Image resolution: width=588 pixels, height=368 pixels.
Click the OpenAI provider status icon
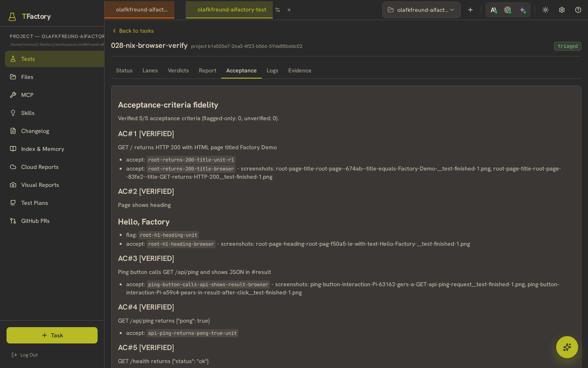[508, 10]
